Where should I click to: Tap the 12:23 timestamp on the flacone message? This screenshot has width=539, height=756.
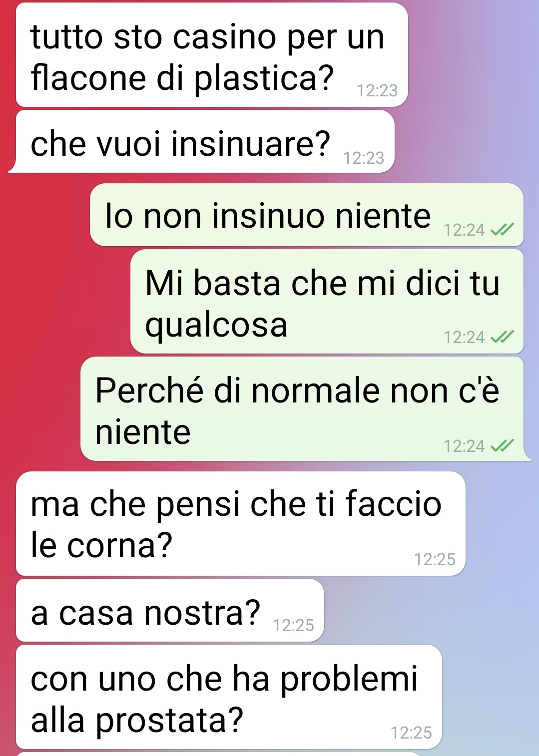pos(377,90)
